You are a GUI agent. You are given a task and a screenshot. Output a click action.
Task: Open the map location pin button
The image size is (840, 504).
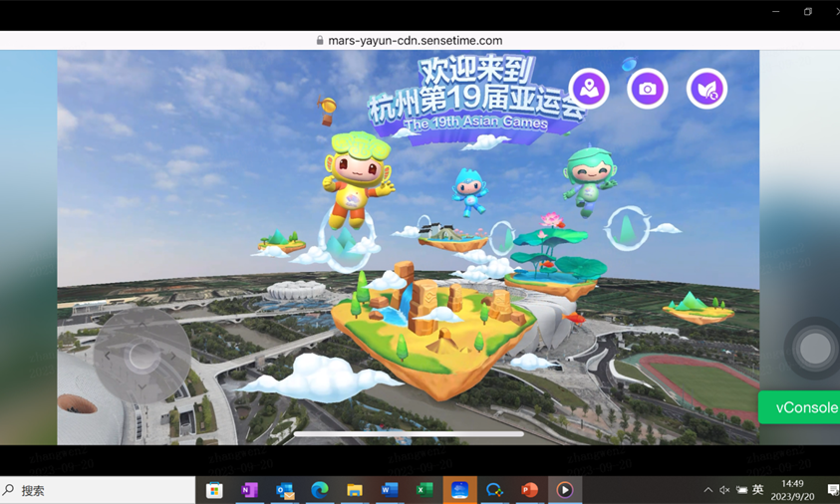[x=589, y=89]
